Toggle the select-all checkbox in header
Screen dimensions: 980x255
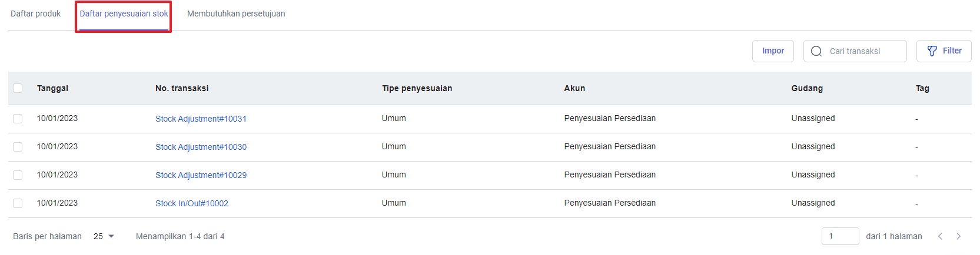18,88
